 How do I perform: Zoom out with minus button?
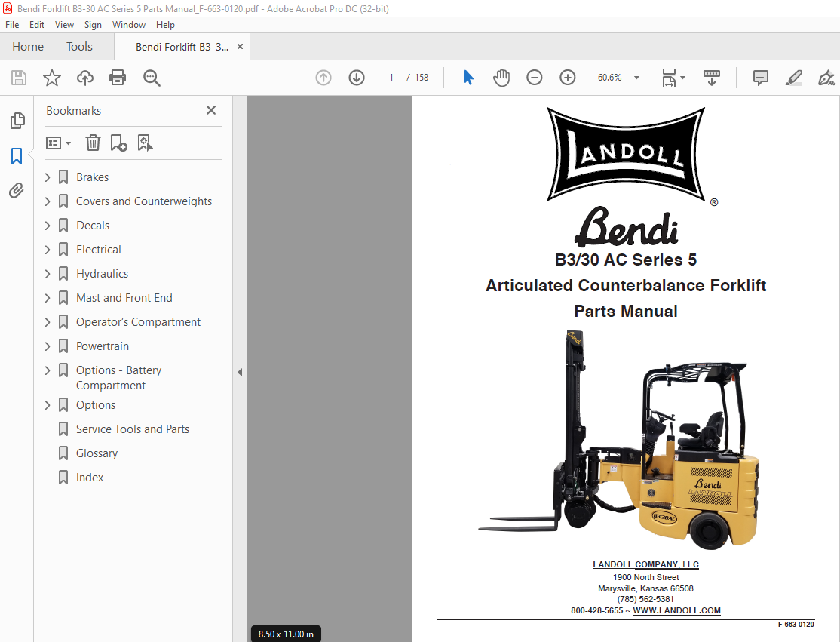(x=534, y=78)
